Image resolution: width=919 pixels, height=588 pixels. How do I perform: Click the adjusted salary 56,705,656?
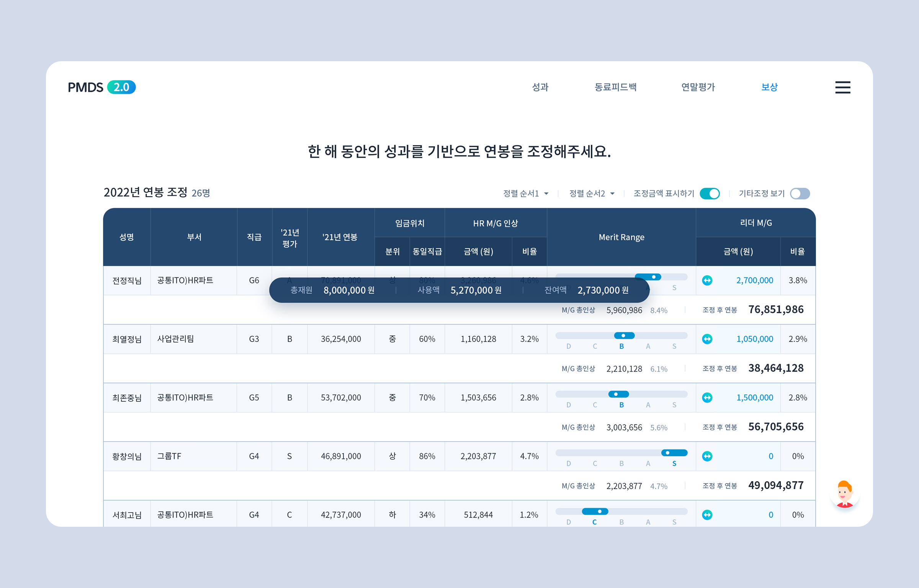pyautogui.click(x=776, y=426)
